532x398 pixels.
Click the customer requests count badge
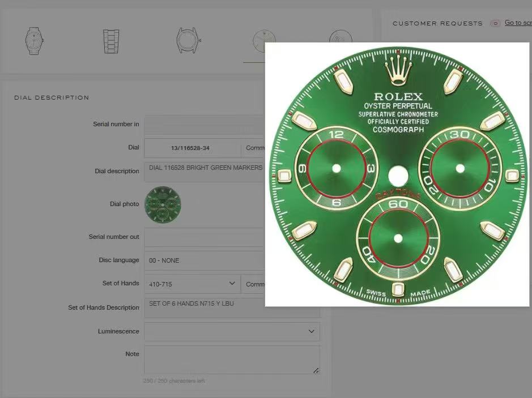pos(495,23)
